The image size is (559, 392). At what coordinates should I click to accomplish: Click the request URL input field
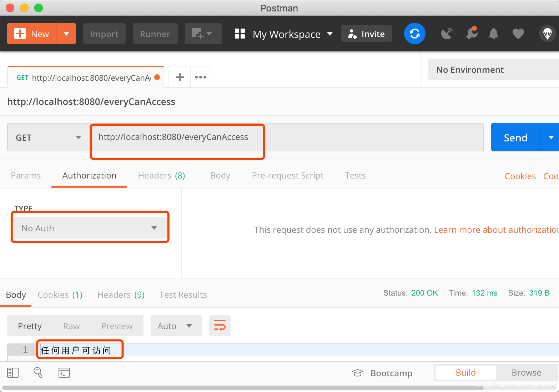click(x=287, y=137)
